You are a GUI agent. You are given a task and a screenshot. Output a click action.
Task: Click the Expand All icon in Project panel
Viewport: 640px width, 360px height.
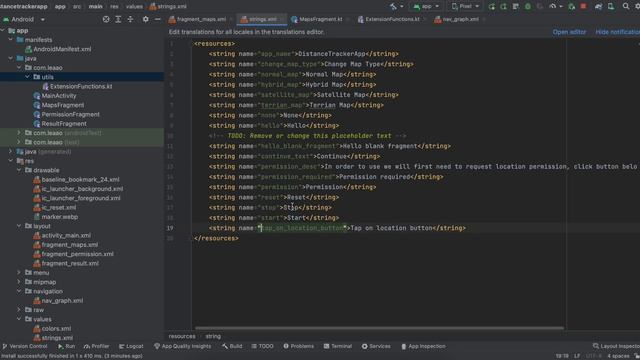coord(118,19)
